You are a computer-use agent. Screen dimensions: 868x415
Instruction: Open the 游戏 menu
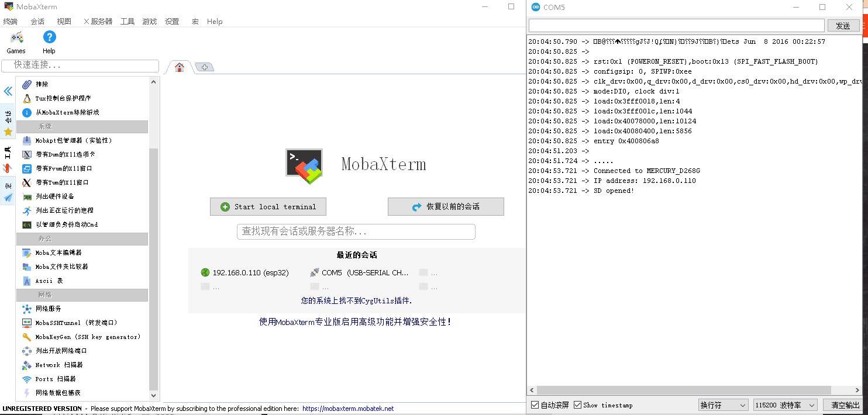point(149,22)
